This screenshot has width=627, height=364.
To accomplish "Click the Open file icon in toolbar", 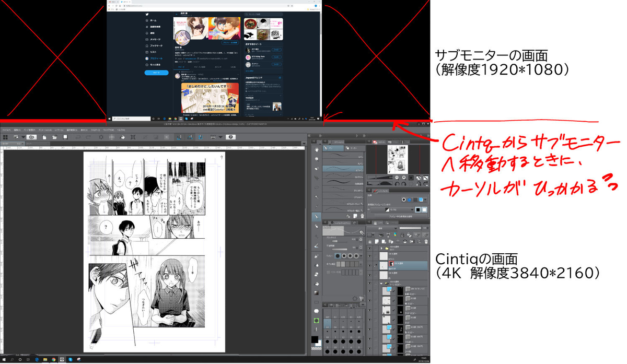I will (54, 137).
